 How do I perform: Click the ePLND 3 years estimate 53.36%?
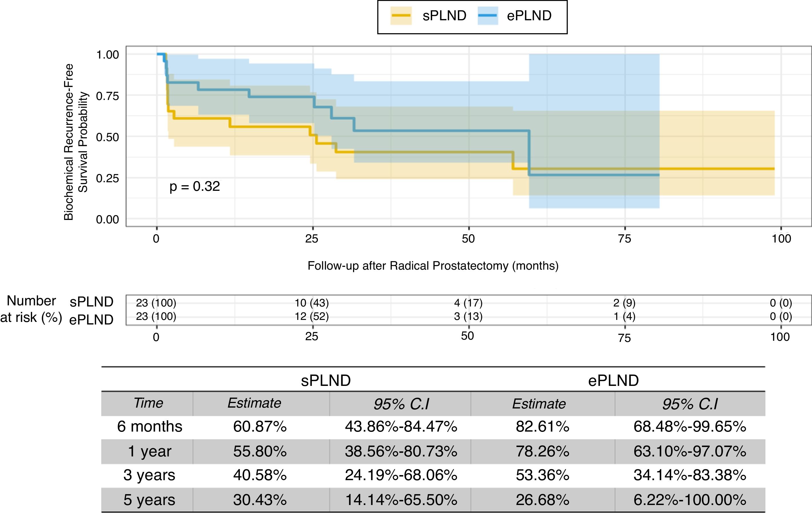542,475
